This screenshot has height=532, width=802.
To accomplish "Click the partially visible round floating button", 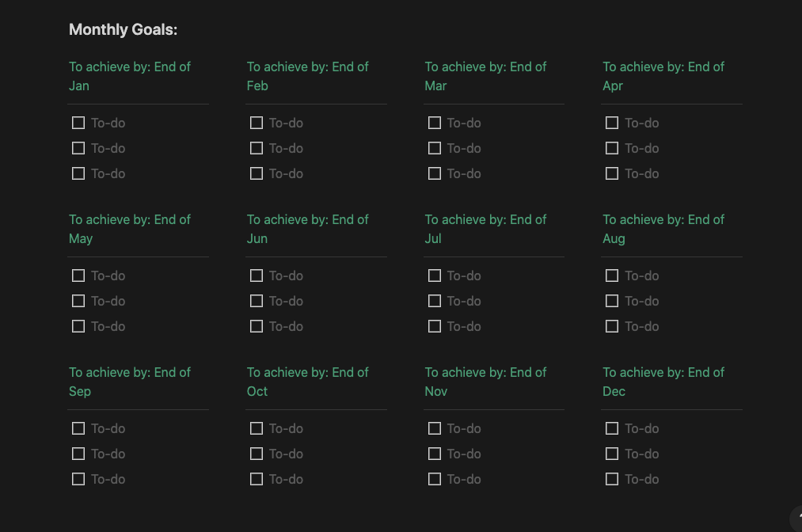I will tap(797, 519).
